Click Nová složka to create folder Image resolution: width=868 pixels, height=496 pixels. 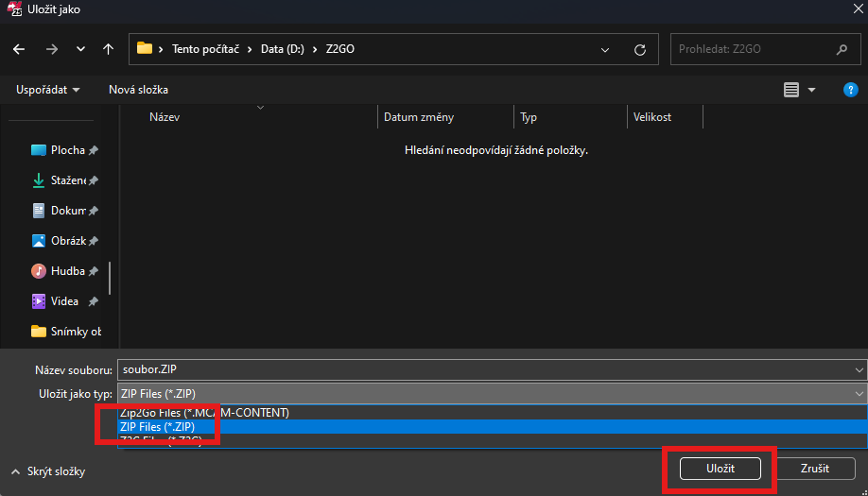[x=138, y=90]
